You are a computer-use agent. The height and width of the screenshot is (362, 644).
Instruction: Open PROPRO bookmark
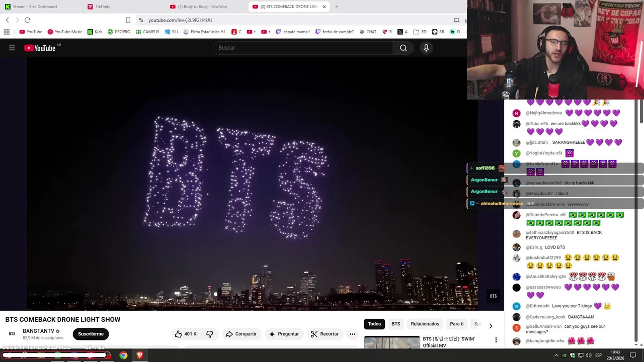[119, 32]
